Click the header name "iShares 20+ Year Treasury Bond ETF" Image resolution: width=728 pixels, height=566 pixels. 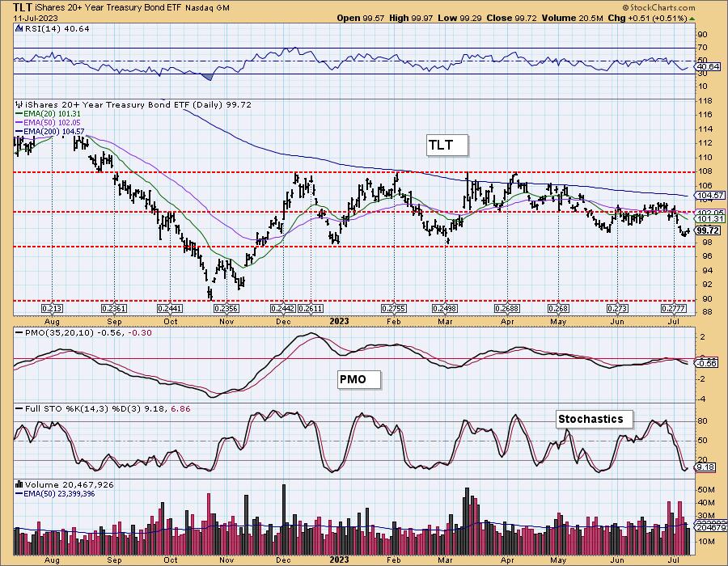tap(109, 8)
